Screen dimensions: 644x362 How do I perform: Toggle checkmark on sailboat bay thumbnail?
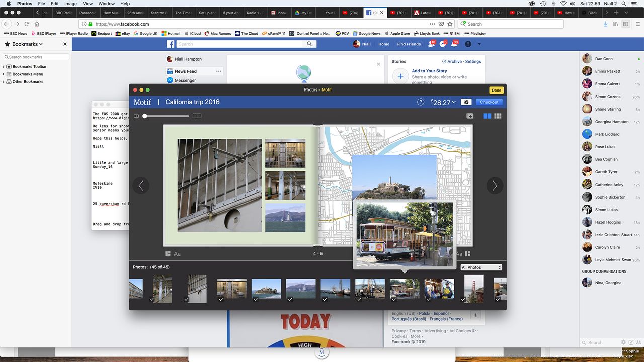pyautogui.click(x=290, y=299)
